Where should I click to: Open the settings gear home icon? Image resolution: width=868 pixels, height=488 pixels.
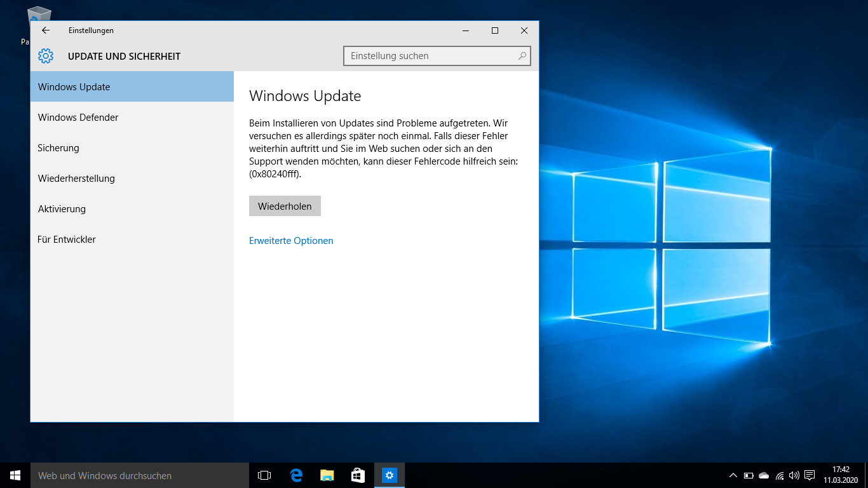point(46,56)
